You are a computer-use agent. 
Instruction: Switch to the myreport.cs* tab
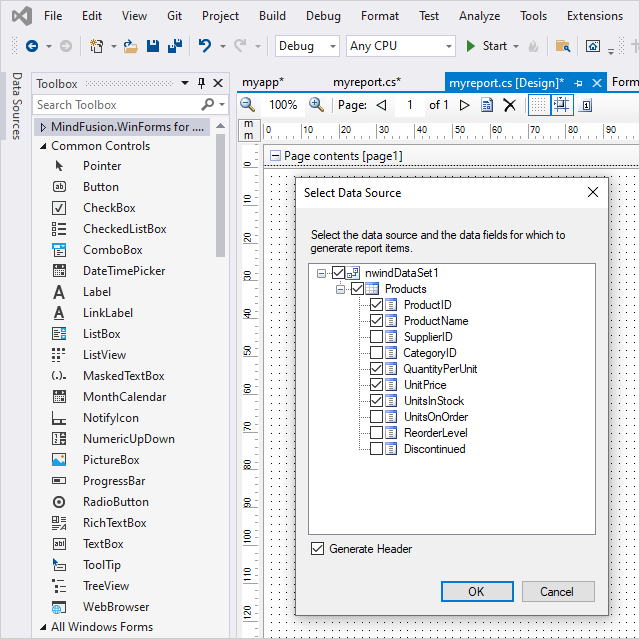367,82
